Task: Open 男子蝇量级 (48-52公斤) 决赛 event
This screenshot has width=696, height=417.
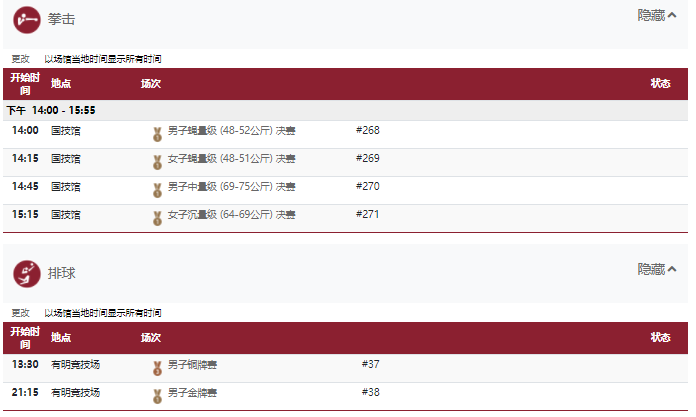Action: [x=231, y=131]
